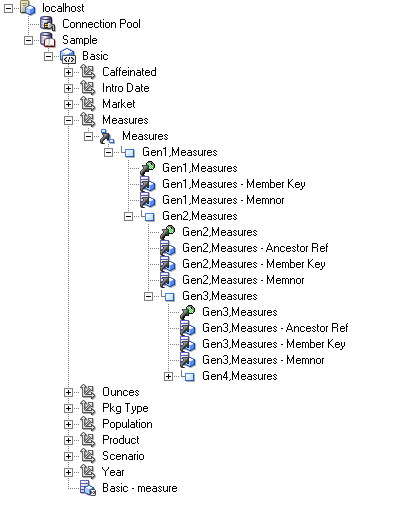Collapse the top-level Measures dimension
400x510 pixels.
coord(68,120)
